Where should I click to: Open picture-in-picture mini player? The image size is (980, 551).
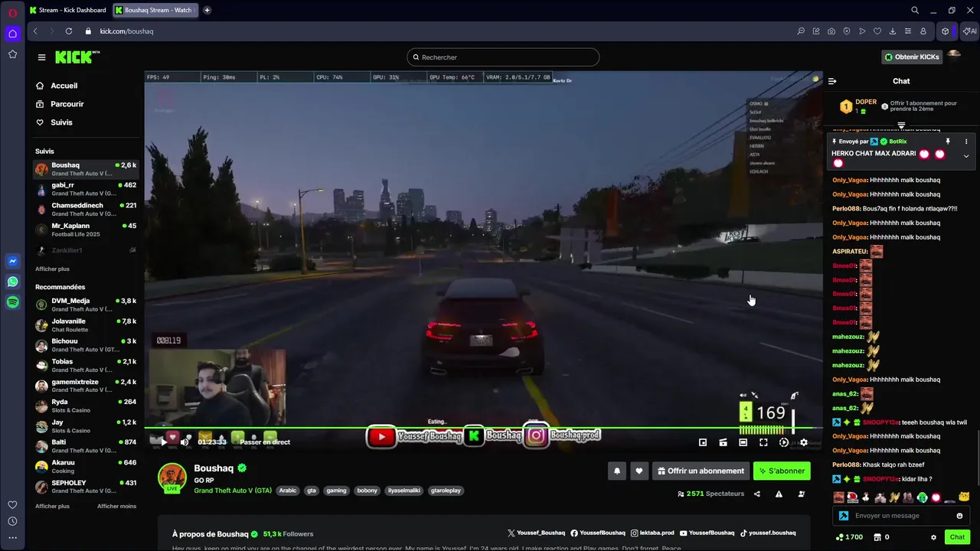[703, 442]
